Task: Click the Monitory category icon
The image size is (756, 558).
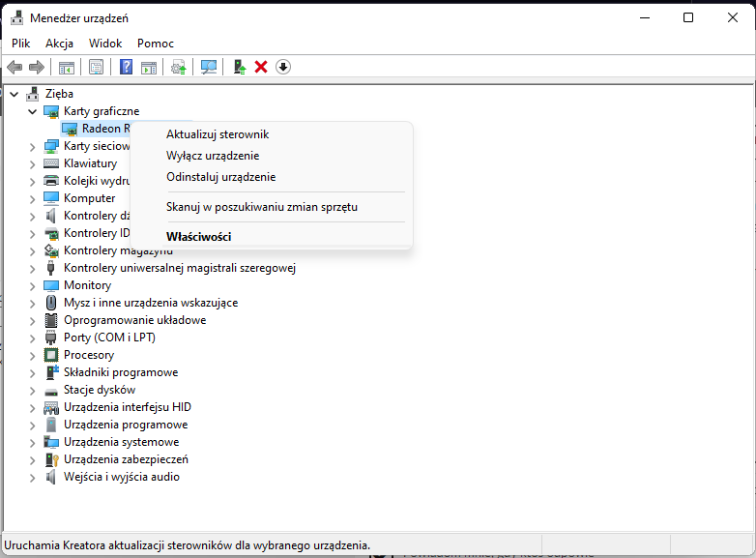Action: coord(51,285)
